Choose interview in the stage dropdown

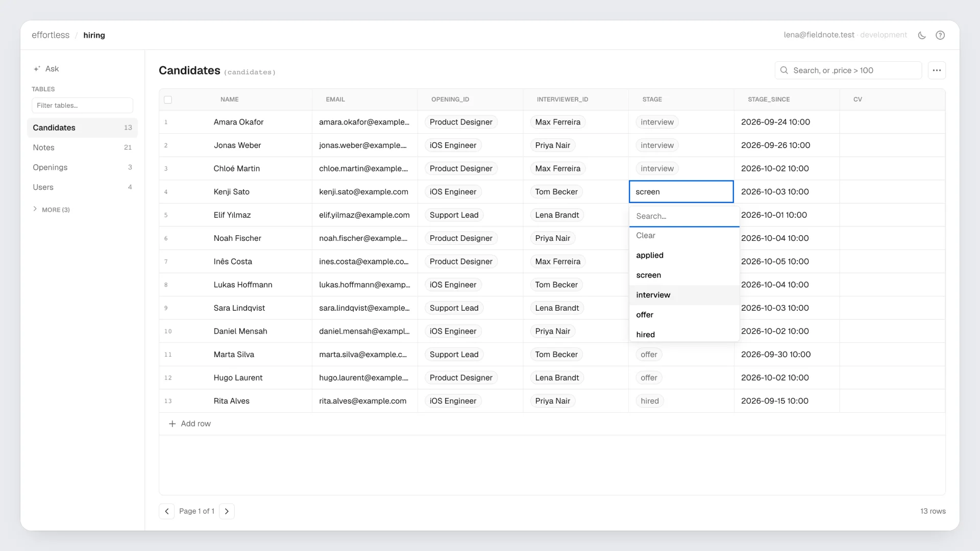[x=684, y=295]
